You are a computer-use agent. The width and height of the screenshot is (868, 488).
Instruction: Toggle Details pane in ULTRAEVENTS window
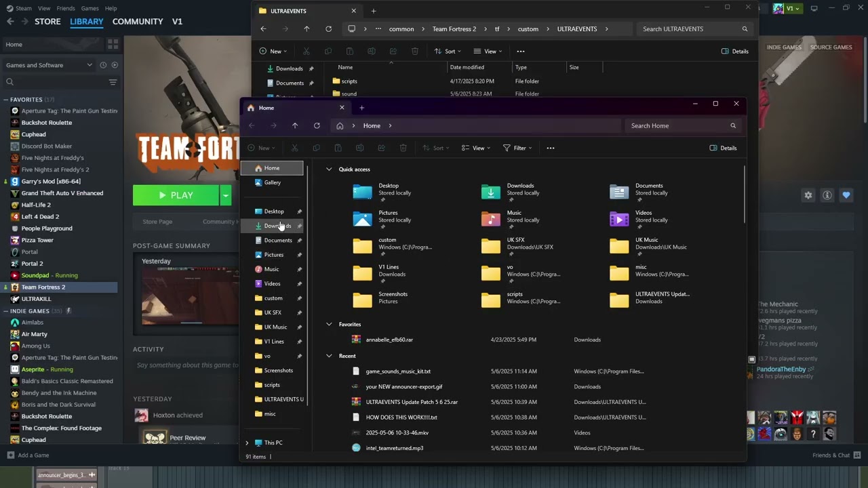[x=735, y=52]
